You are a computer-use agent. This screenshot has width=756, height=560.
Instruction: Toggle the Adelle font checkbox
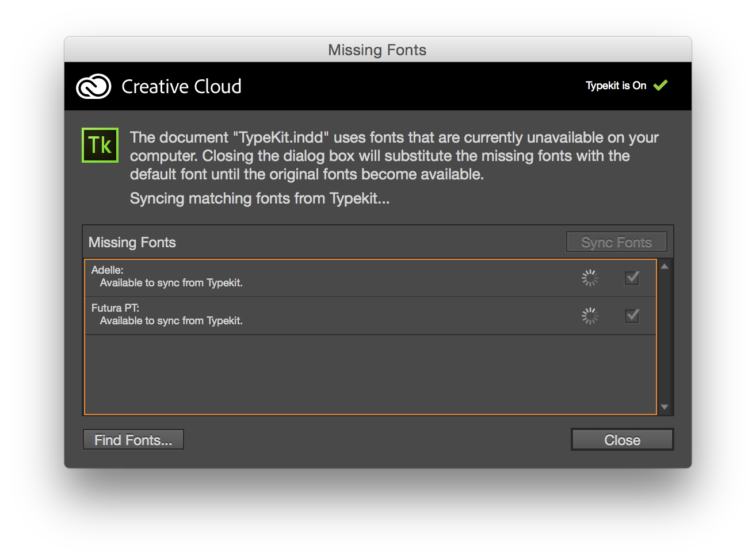pos(632,278)
